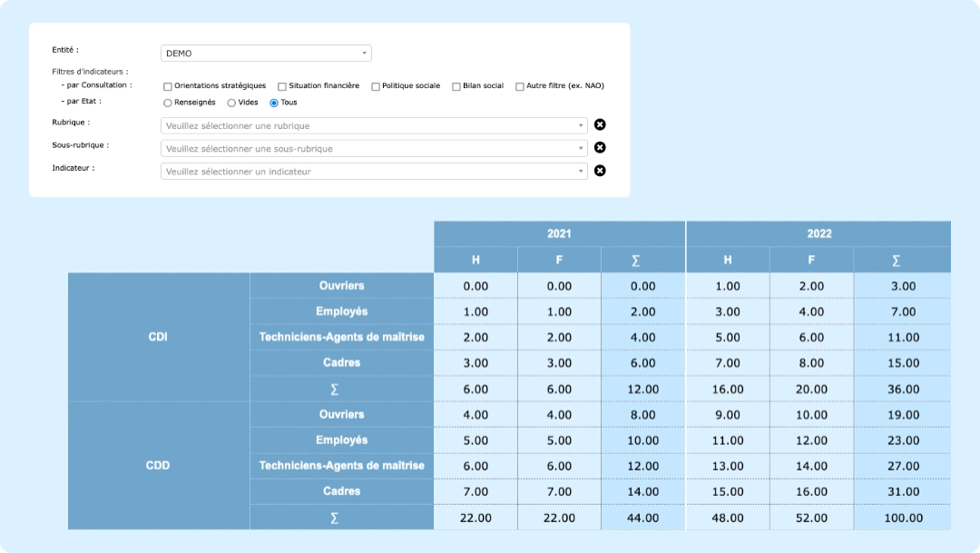Clear the Indicateur selection with the X icon
980x553 pixels.
[x=599, y=170]
